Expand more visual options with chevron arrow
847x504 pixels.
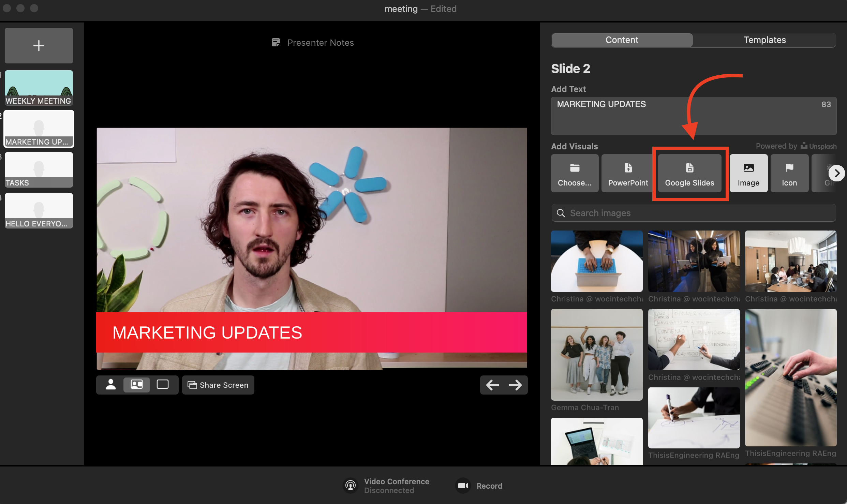837,173
